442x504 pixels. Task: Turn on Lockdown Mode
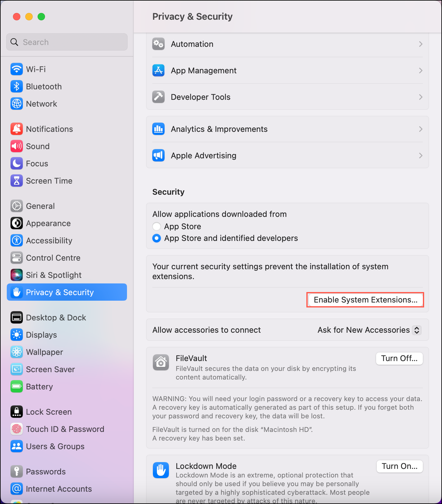pyautogui.click(x=399, y=466)
